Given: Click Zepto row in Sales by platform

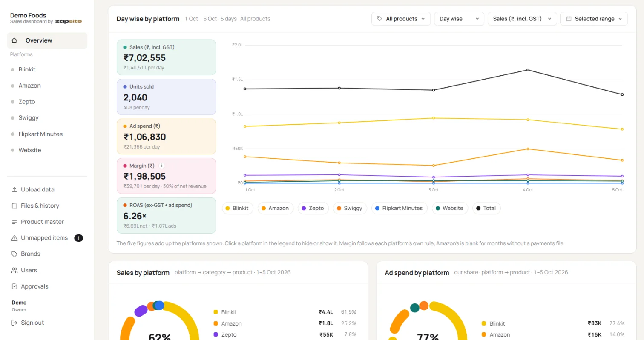Looking at the screenshot, I should pyautogui.click(x=285, y=335).
